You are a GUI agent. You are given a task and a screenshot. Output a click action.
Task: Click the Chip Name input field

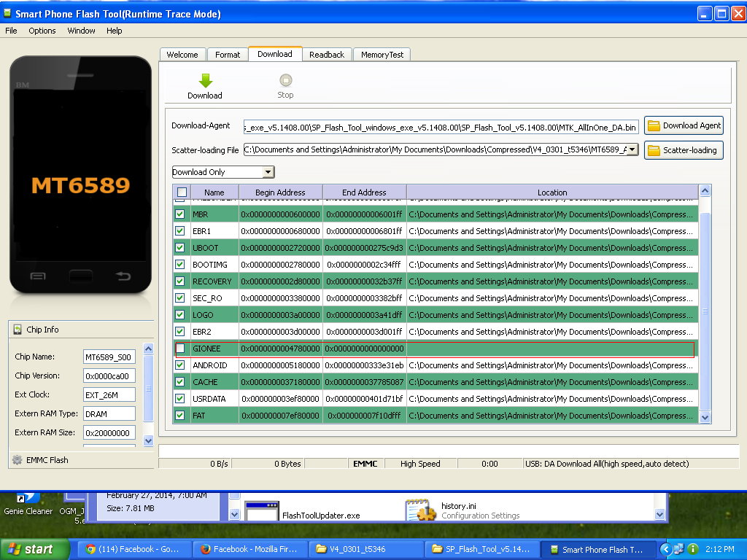(109, 357)
